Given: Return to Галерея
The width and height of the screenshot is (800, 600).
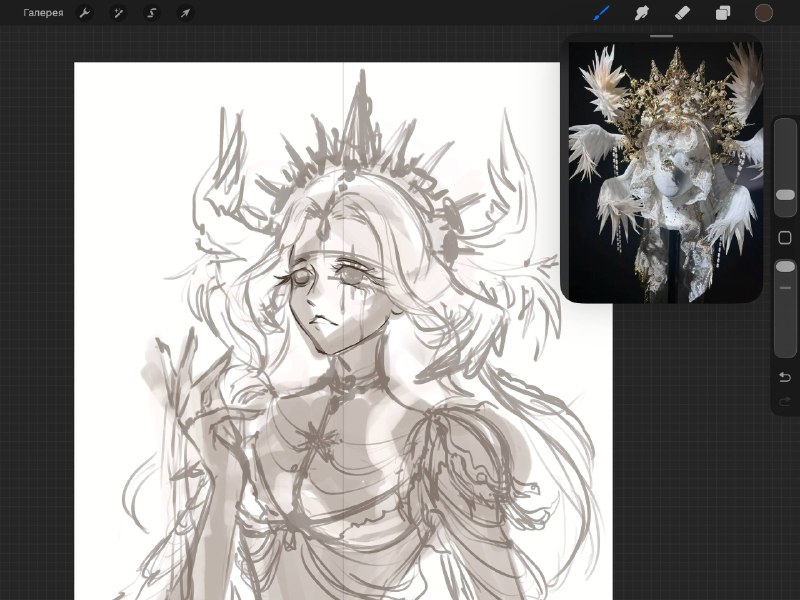Looking at the screenshot, I should pos(43,13).
